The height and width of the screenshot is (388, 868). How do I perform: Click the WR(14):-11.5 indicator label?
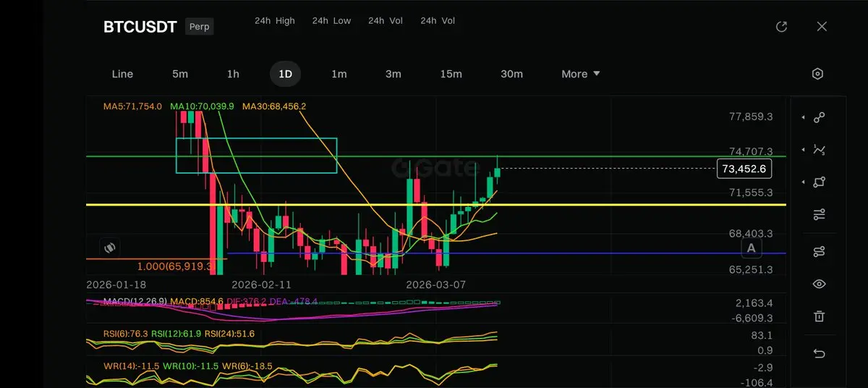(x=131, y=366)
